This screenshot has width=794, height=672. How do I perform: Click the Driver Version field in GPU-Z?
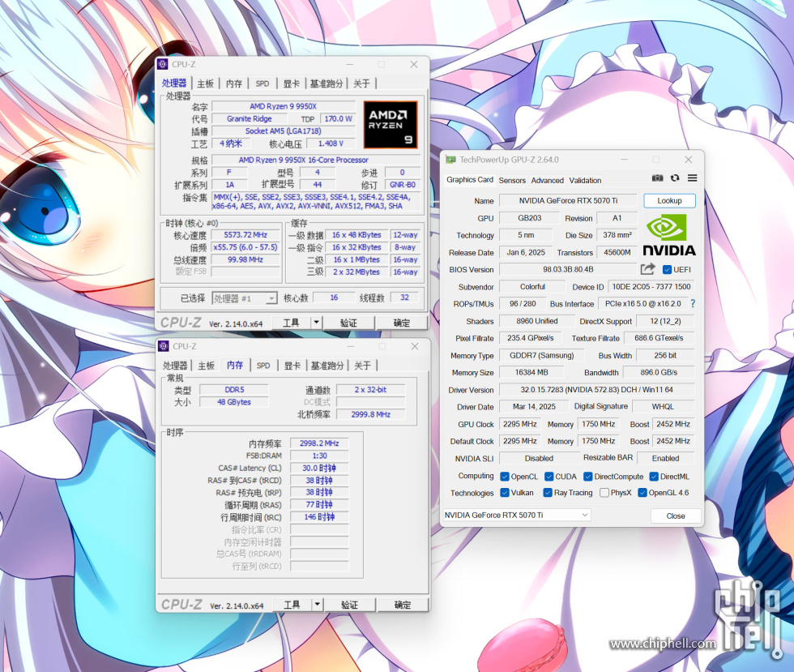(x=596, y=390)
